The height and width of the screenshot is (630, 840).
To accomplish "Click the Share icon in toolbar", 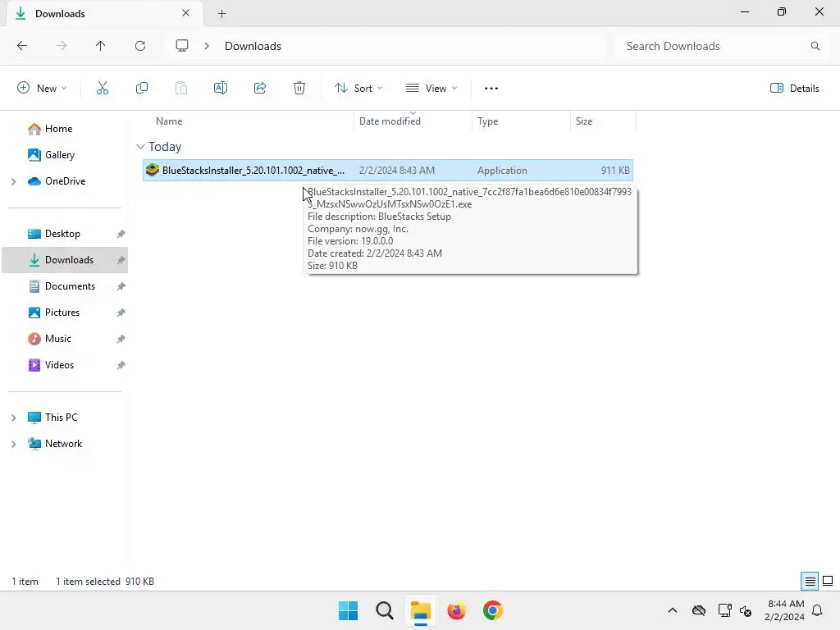I will click(x=260, y=89).
